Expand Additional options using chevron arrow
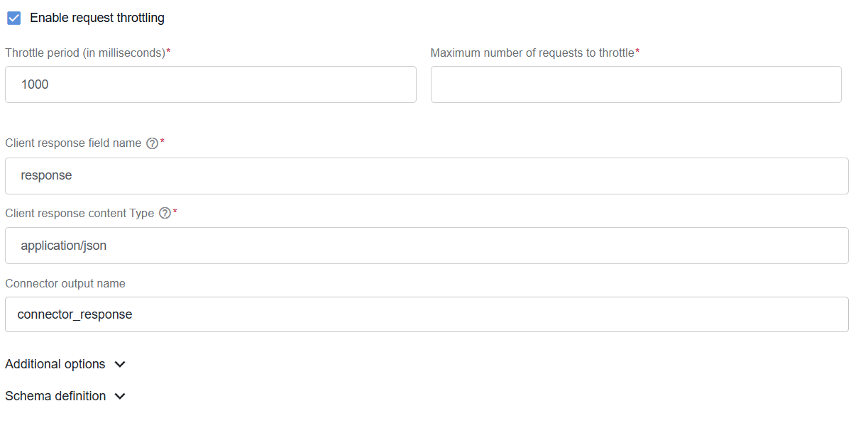This screenshot has height=423, width=868. pos(120,364)
